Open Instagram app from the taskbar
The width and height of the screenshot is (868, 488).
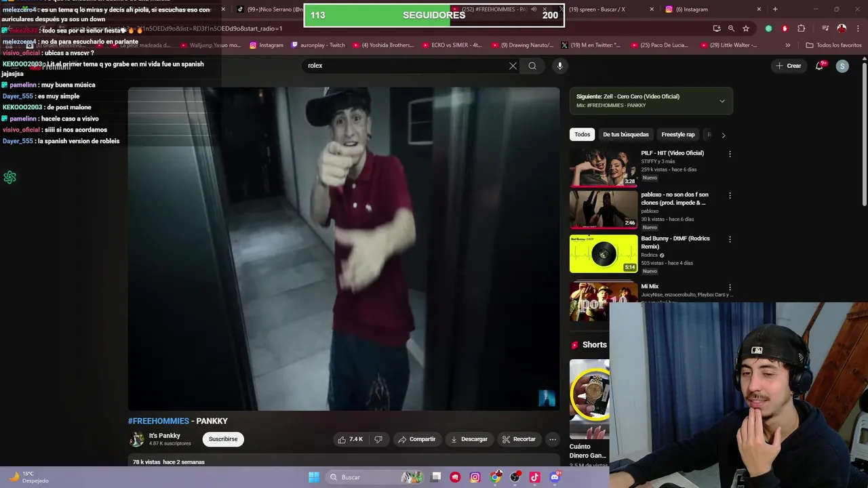coord(475,477)
